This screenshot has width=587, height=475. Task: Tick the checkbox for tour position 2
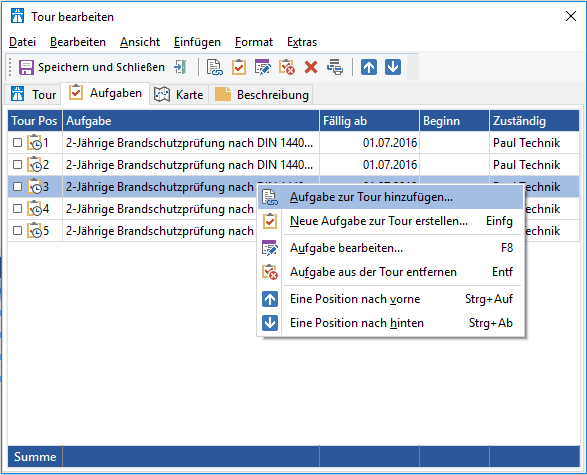(x=17, y=165)
